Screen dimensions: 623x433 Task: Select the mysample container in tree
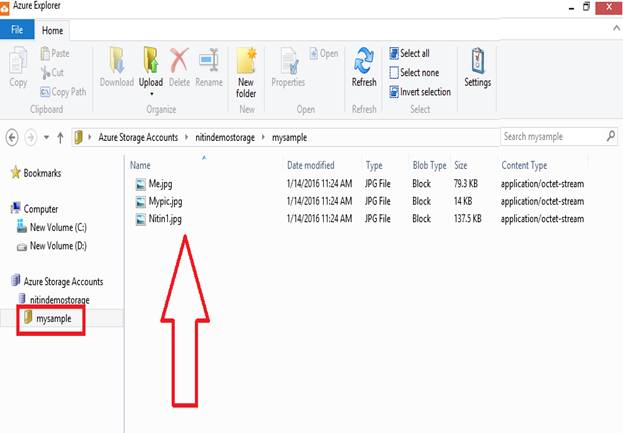[x=48, y=318]
